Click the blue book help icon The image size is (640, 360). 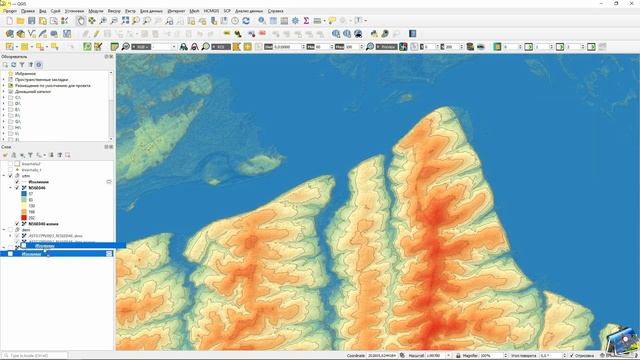[413, 34]
